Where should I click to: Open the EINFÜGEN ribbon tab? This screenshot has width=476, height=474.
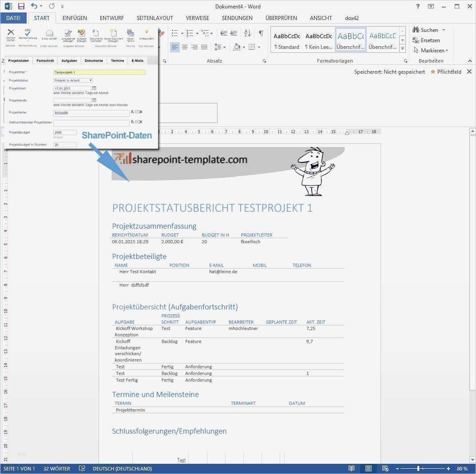tap(75, 18)
